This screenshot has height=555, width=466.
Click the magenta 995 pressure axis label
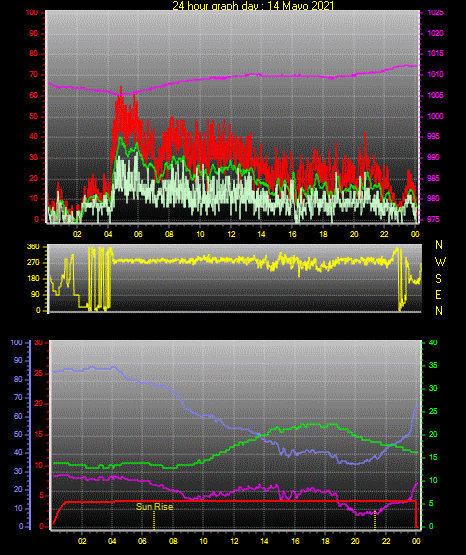click(x=433, y=136)
